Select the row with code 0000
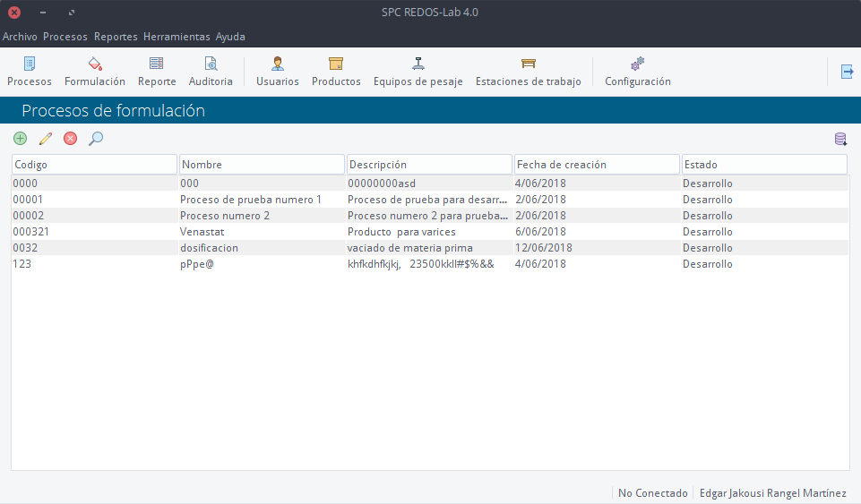 click(x=430, y=184)
